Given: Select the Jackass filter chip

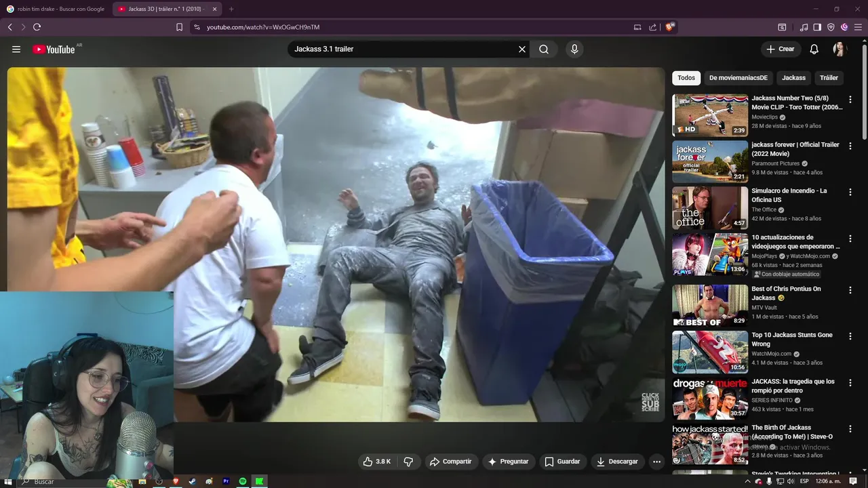Looking at the screenshot, I should 793,78.
